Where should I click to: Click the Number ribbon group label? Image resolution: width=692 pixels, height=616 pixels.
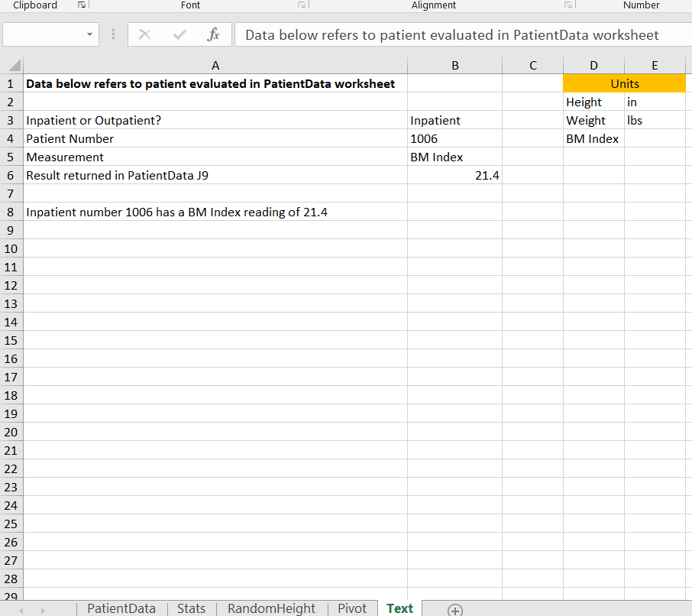(x=642, y=5)
